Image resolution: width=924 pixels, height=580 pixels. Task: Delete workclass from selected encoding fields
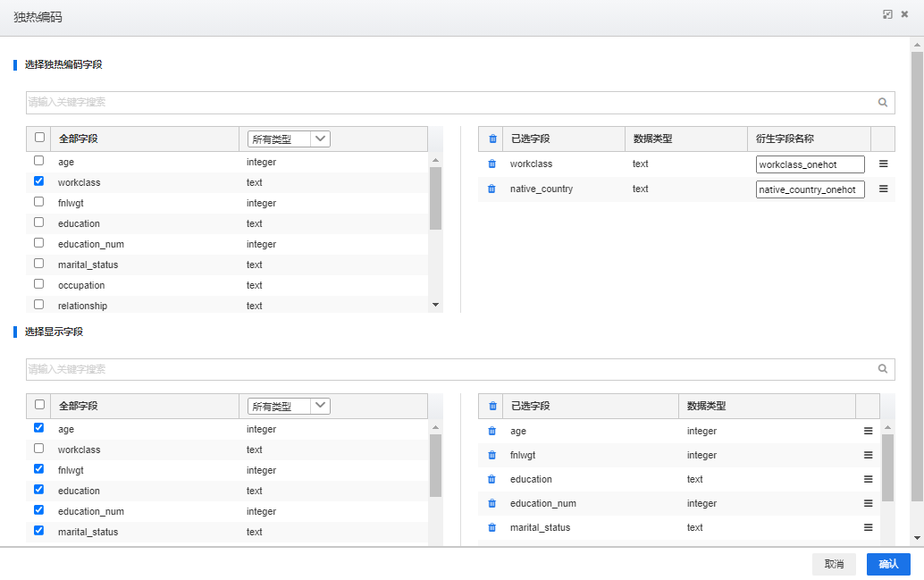click(x=492, y=164)
